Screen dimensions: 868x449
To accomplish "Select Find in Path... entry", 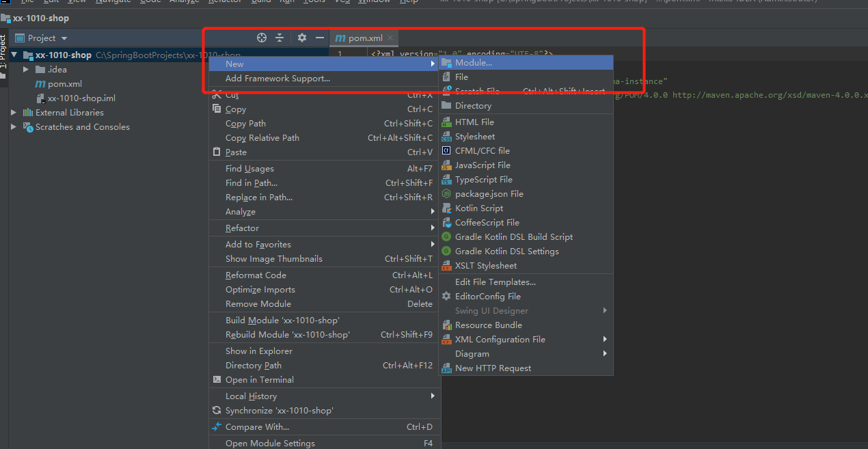I will [x=324, y=182].
